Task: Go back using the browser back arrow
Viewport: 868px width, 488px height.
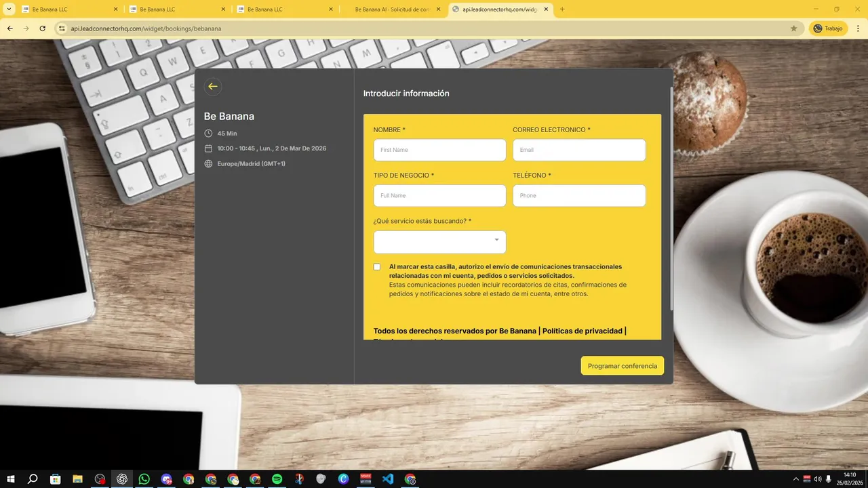Action: pos(9,28)
